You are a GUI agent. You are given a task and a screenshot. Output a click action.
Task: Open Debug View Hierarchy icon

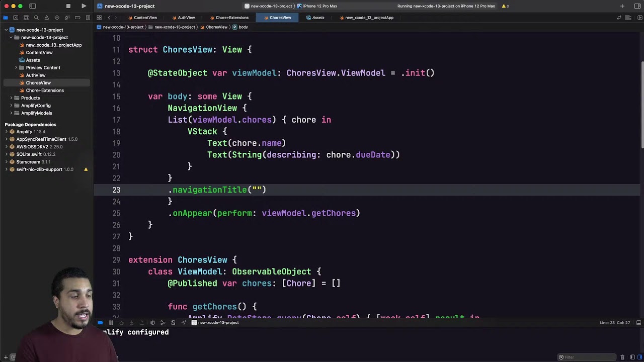pos(152,323)
